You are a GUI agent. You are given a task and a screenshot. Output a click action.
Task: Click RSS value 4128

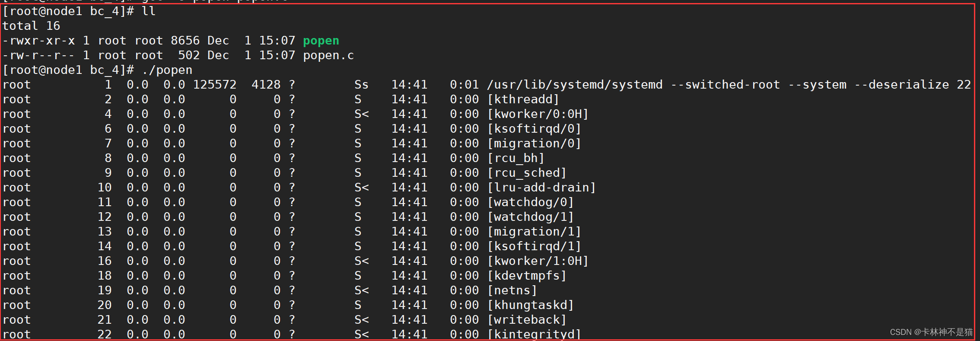[x=266, y=85]
